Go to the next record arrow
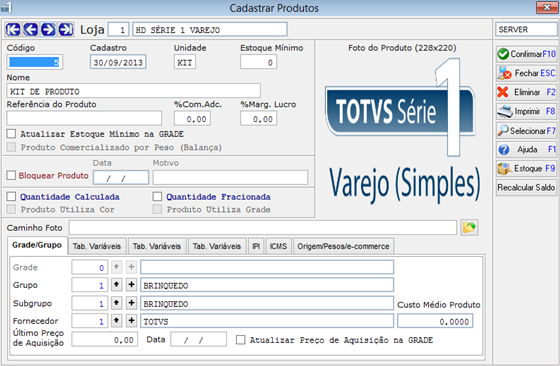The image size is (560, 366). point(48,30)
